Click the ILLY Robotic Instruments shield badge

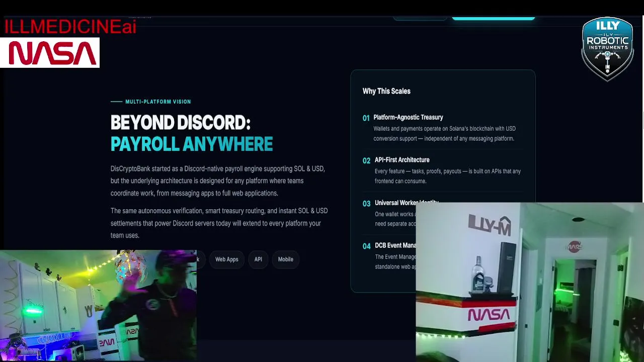coord(607,49)
